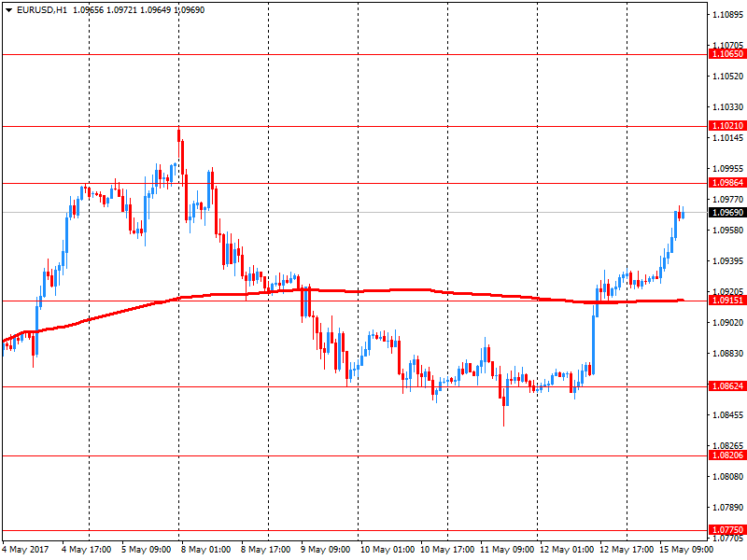Click the 10 May 17:00 time axis label

[447, 550]
